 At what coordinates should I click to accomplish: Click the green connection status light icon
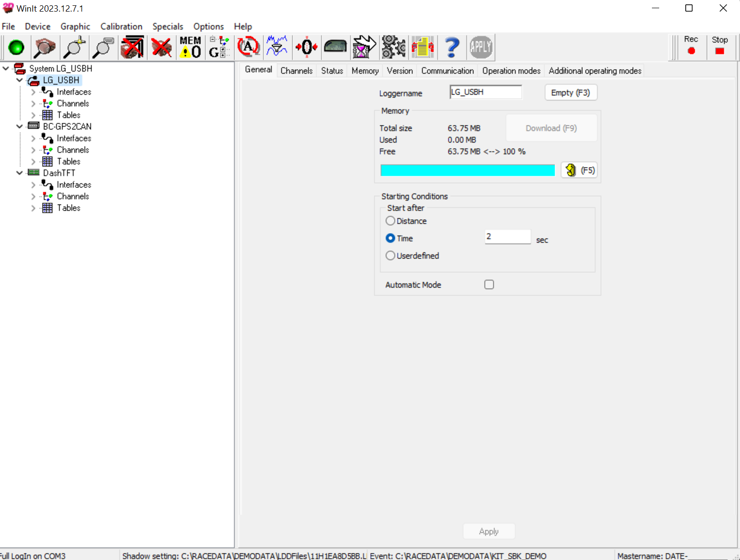coord(16,47)
